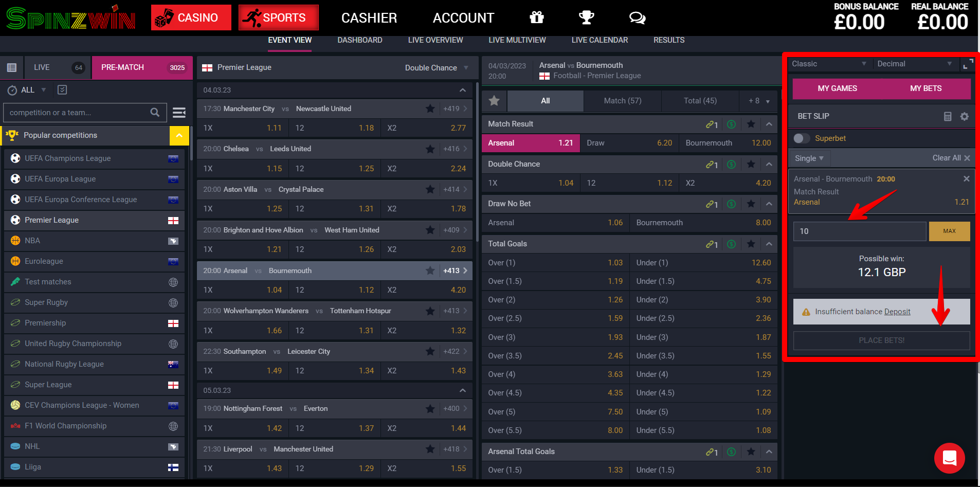Star the Arsenal Total Goals market
The width and height of the screenshot is (980, 487).
coord(751,452)
